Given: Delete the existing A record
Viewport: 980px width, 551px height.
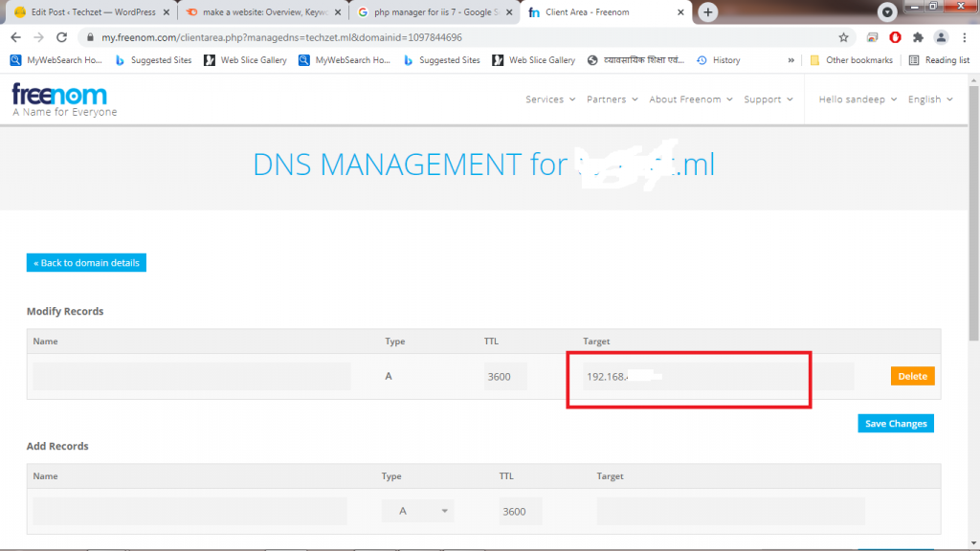Looking at the screenshot, I should 912,377.
